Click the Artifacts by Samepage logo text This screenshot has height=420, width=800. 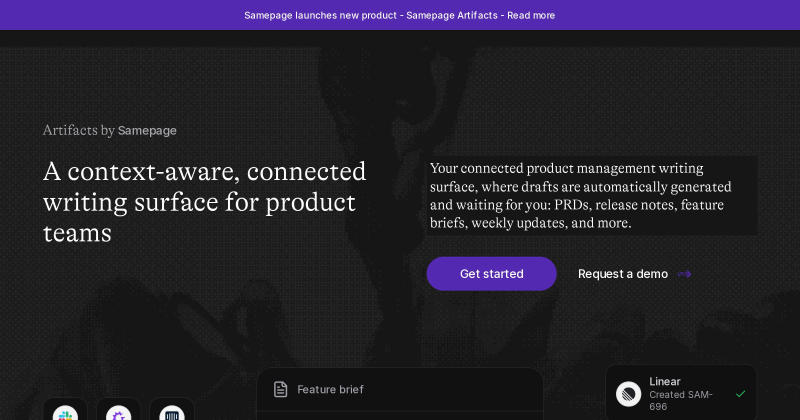110,131
